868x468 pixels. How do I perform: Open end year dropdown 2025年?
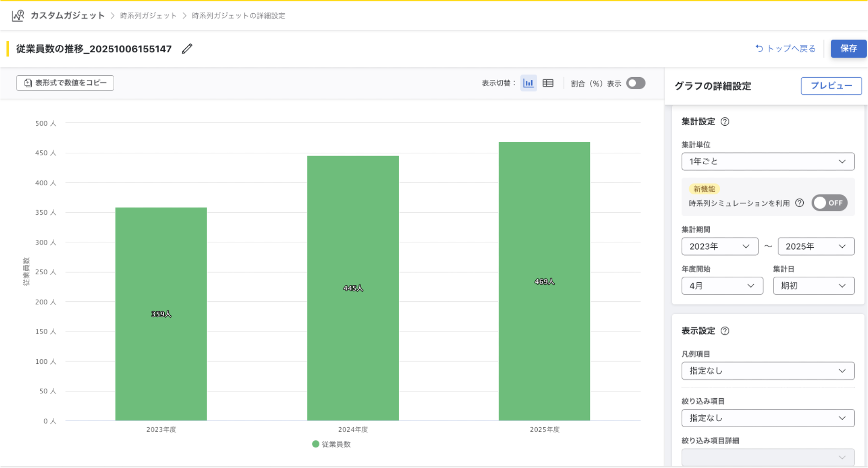815,246
